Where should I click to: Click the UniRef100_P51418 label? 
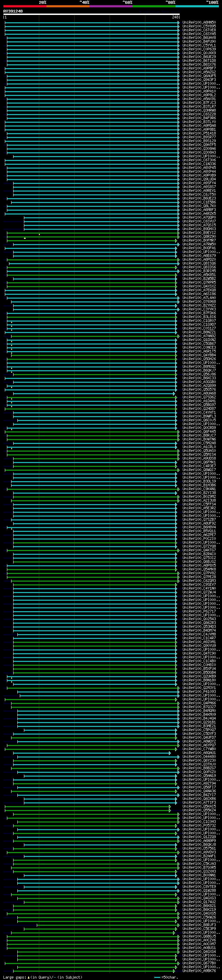[199, 133]
